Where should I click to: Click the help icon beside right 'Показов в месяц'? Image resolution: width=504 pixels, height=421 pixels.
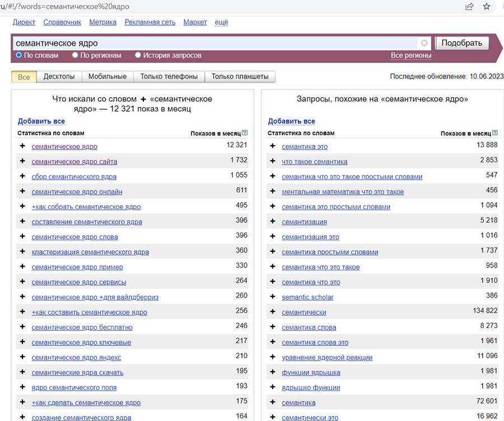494,133
